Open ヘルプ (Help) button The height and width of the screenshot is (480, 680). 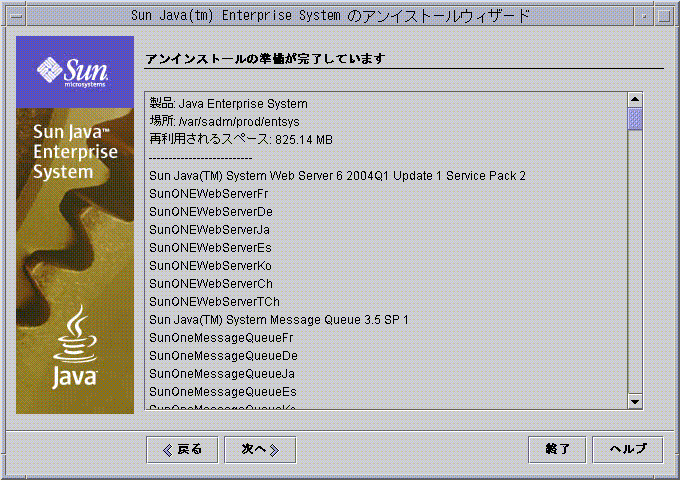tap(628, 450)
